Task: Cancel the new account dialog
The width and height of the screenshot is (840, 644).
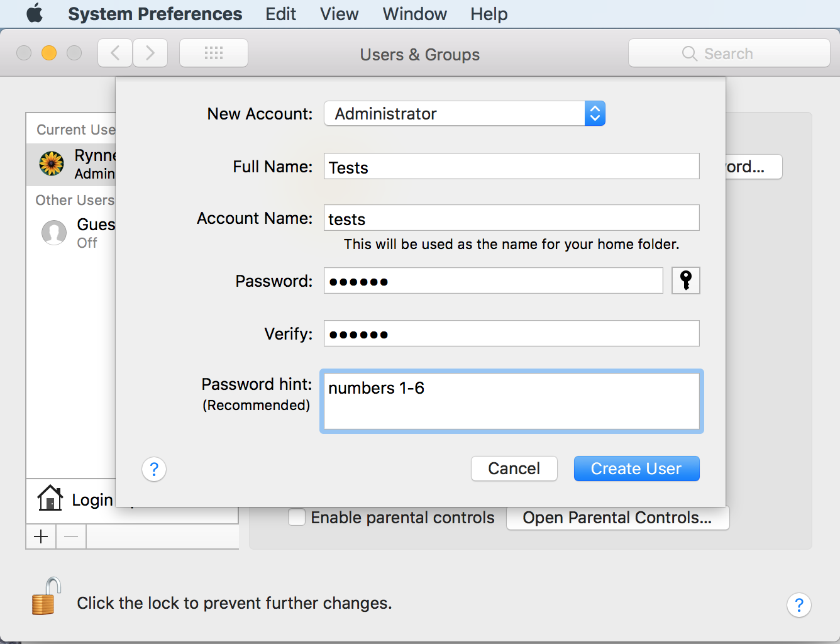Action: click(514, 469)
